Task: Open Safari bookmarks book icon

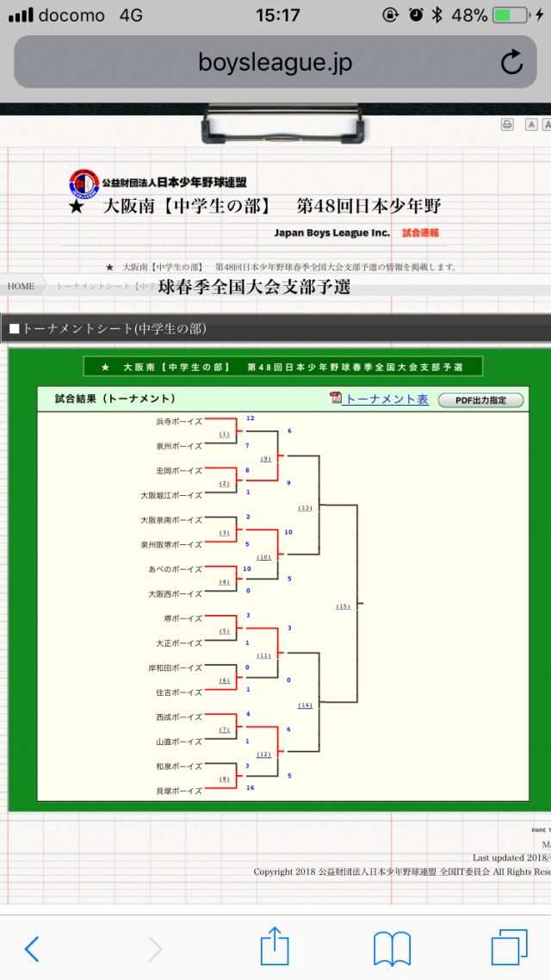Action: 392,948
